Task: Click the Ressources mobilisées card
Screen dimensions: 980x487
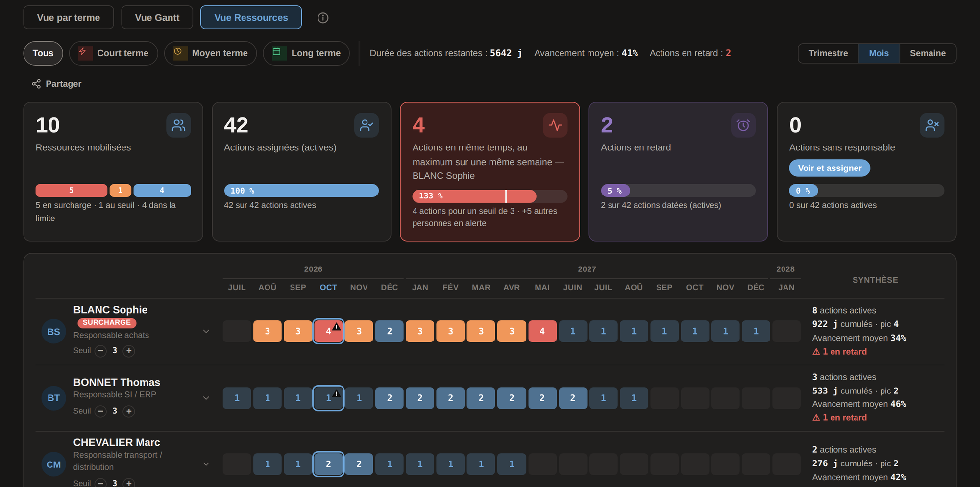Action: pos(113,171)
